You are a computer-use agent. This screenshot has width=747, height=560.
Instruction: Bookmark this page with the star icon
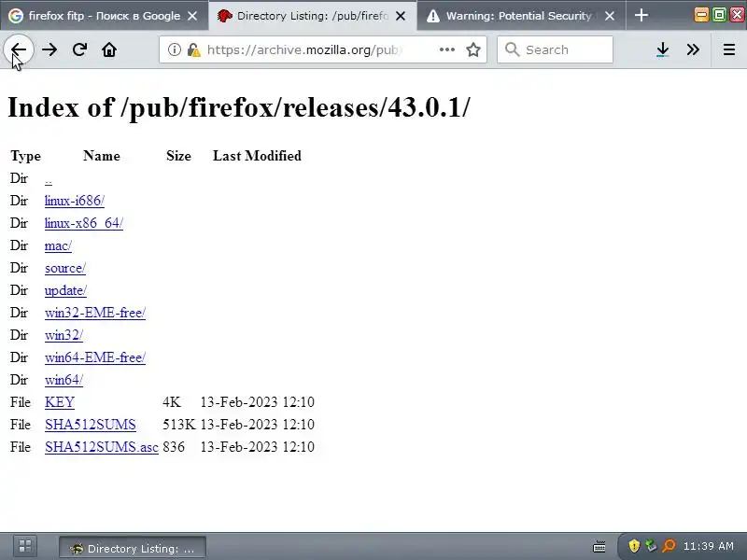pos(473,49)
